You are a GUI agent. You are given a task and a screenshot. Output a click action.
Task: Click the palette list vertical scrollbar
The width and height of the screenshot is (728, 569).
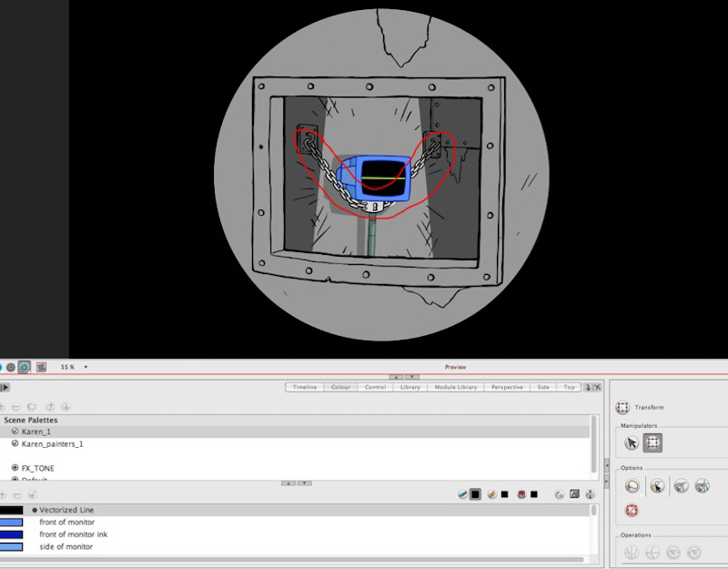[593, 444]
